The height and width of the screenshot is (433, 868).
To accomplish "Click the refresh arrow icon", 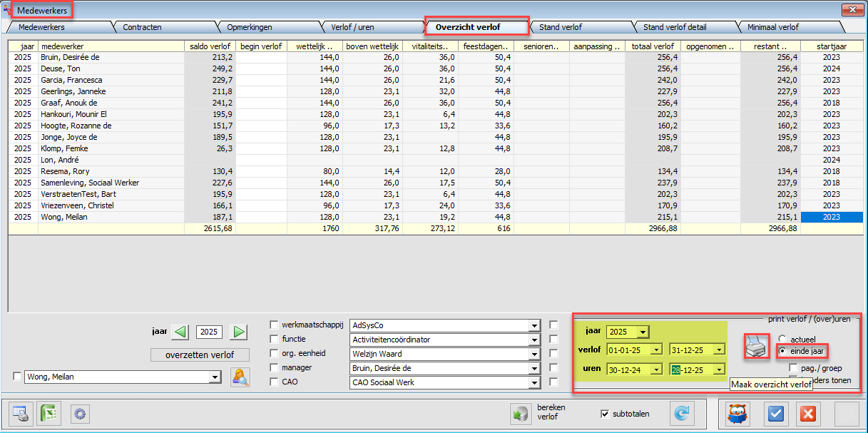I will pyautogui.click(x=681, y=414).
